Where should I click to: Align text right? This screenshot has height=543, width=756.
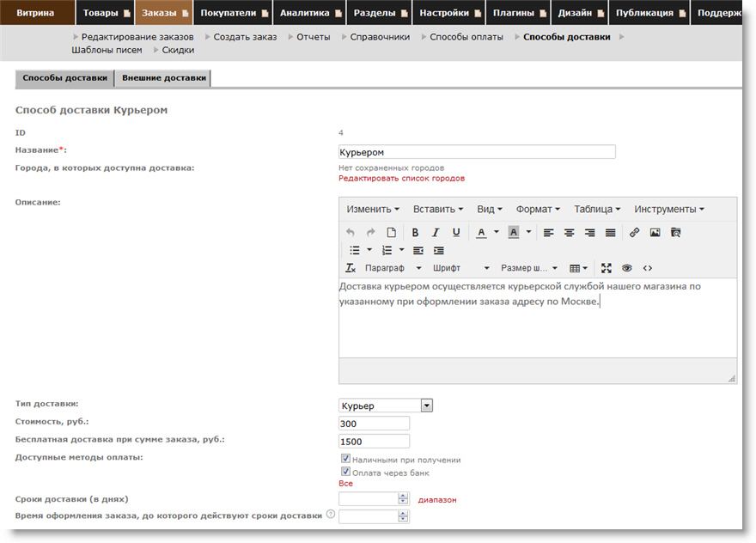pyautogui.click(x=589, y=233)
